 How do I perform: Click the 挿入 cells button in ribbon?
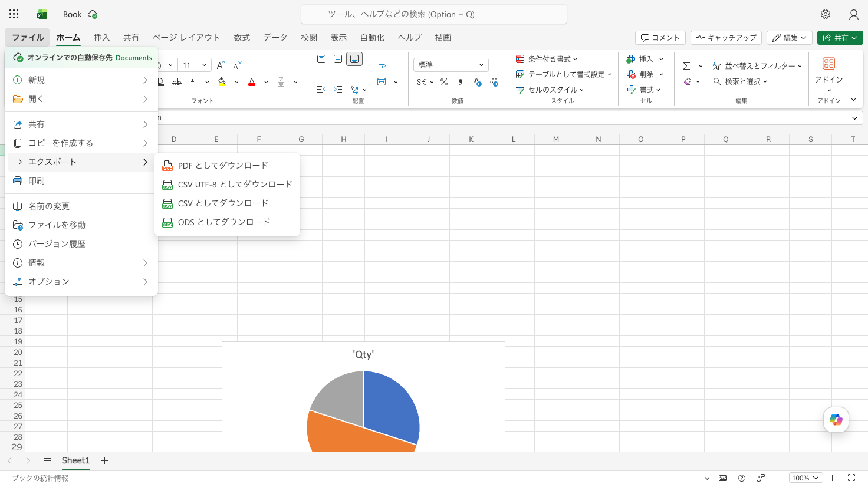point(640,59)
